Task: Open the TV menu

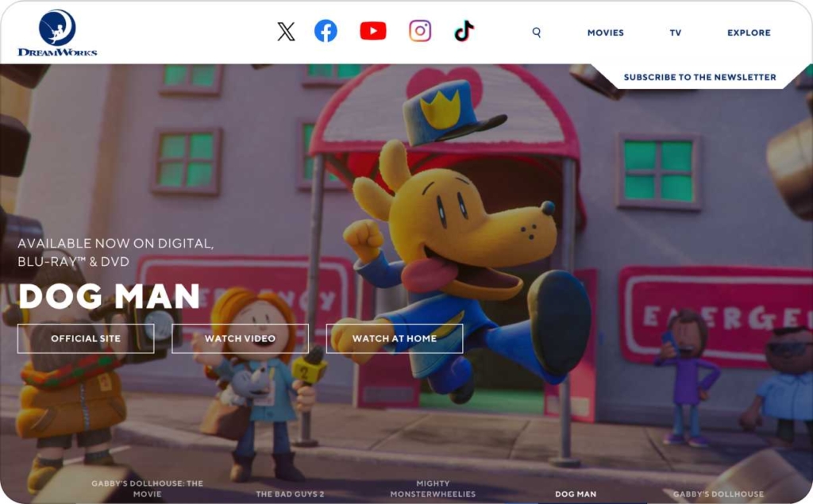Action: [675, 33]
